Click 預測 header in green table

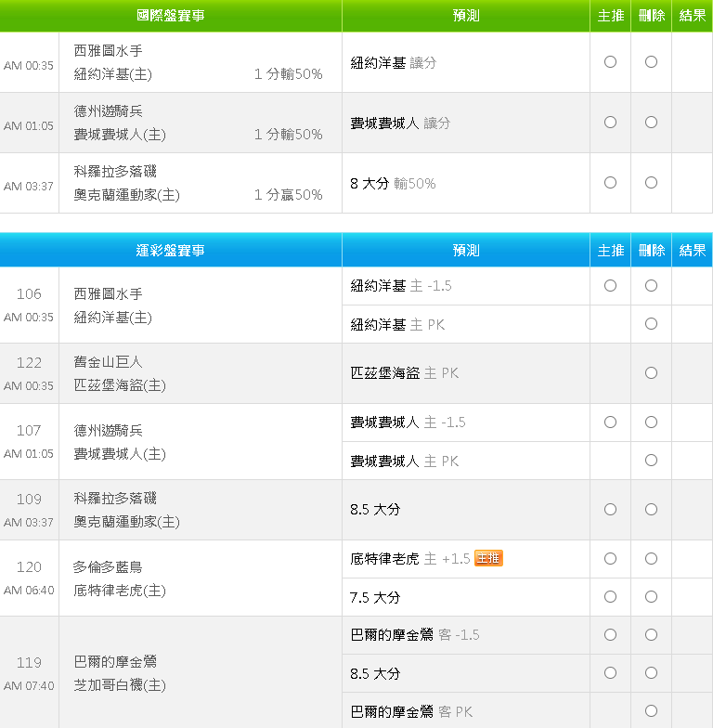(x=466, y=16)
